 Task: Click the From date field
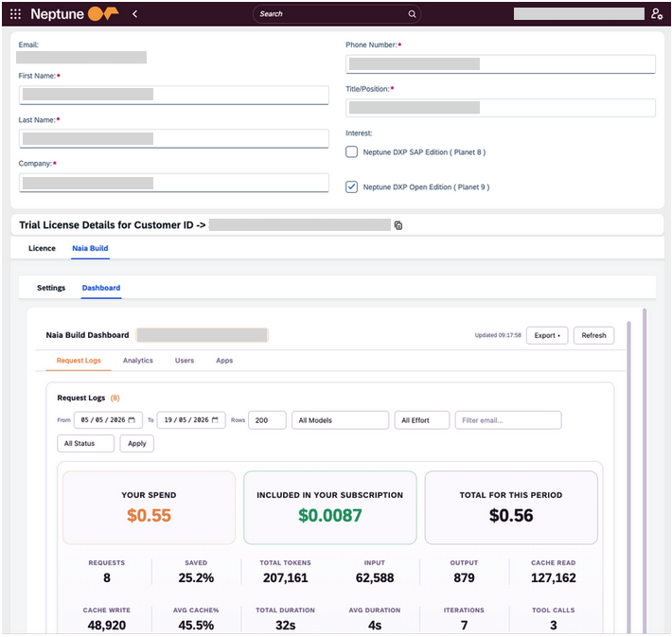click(x=108, y=420)
